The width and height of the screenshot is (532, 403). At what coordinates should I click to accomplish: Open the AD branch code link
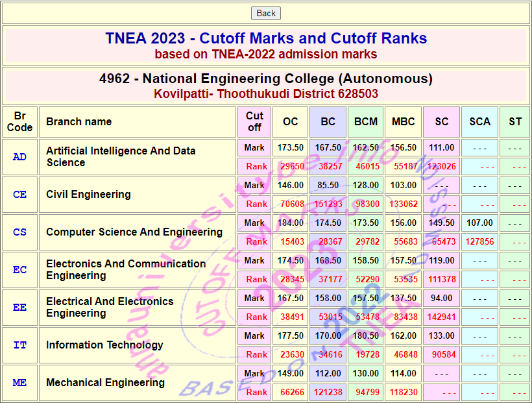(x=19, y=157)
